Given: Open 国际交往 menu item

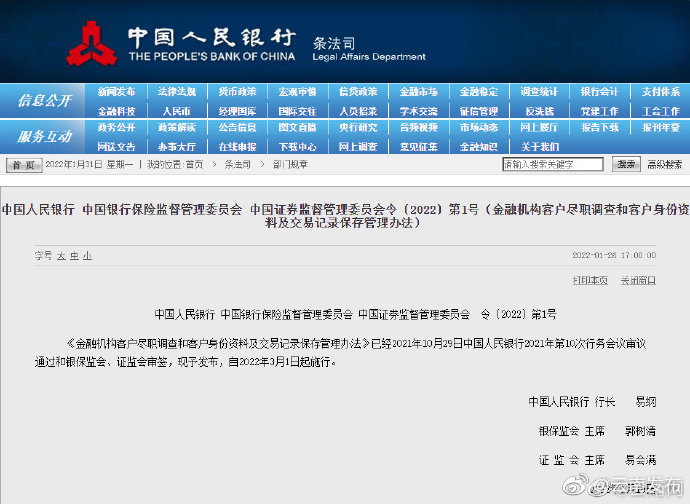Looking at the screenshot, I should click(297, 111).
